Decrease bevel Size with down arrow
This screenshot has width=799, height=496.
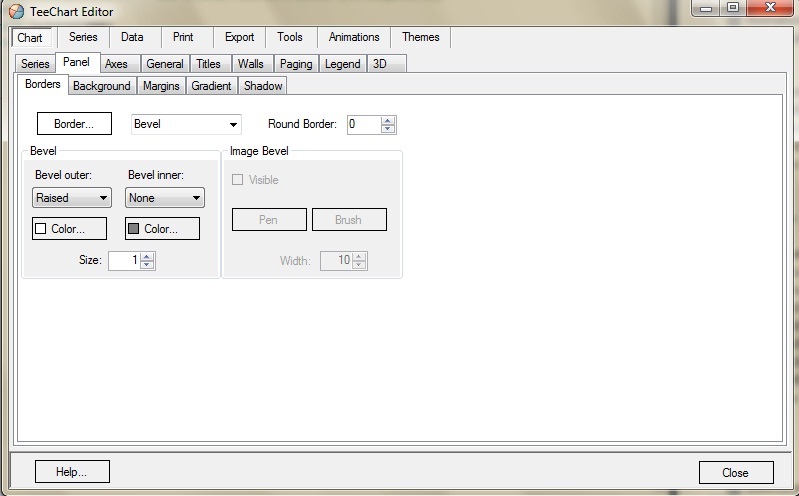click(x=147, y=265)
